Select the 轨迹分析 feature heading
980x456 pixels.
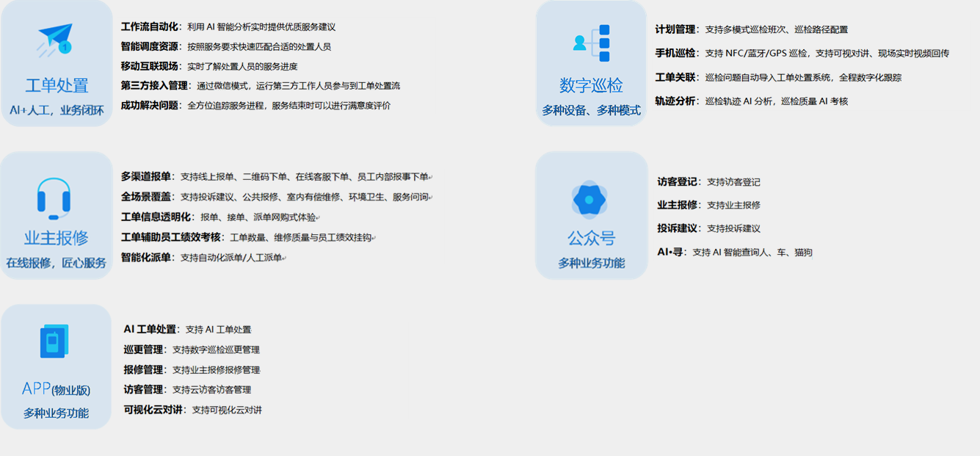pos(675,101)
